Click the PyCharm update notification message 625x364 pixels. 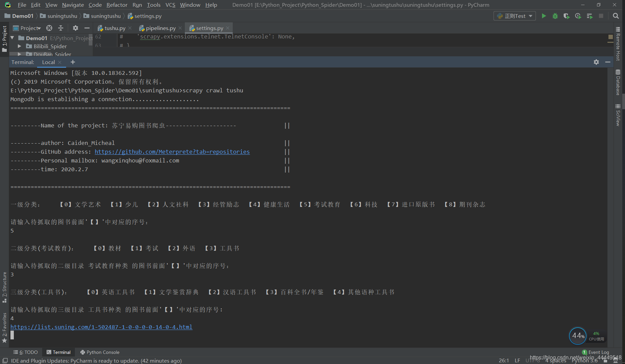coord(96,361)
